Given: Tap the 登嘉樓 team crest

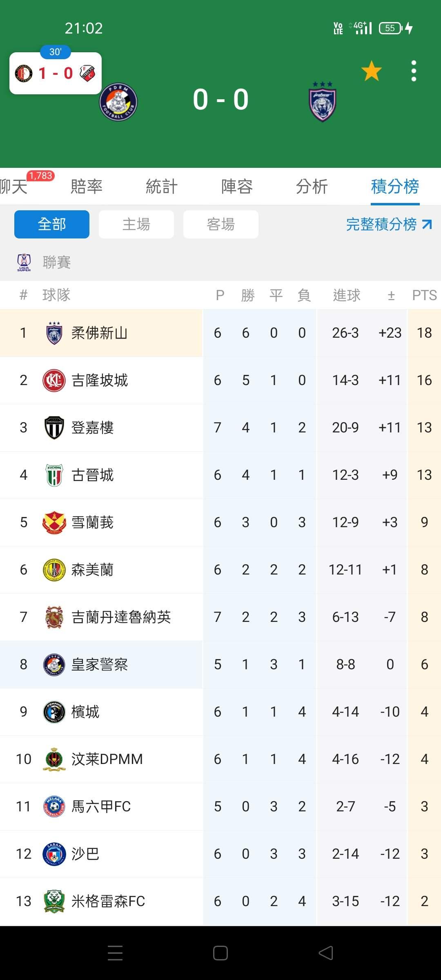Looking at the screenshot, I should pos(54,428).
